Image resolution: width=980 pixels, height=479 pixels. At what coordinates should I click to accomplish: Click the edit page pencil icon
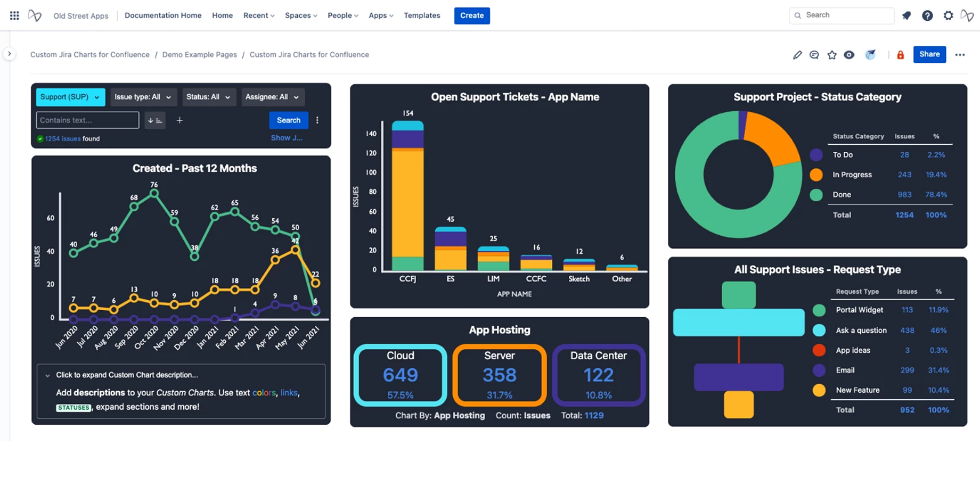pos(797,55)
